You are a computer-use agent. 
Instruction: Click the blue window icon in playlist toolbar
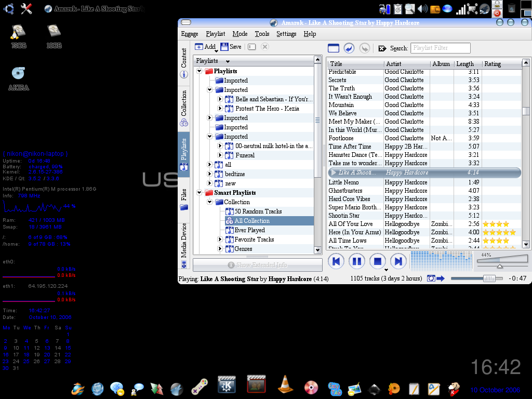coord(334,48)
